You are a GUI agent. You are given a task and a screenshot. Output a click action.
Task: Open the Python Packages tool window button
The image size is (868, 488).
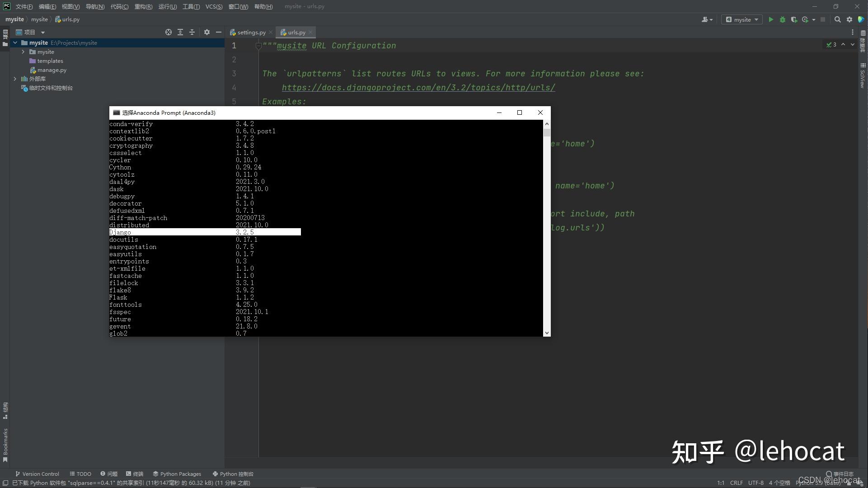click(x=177, y=474)
